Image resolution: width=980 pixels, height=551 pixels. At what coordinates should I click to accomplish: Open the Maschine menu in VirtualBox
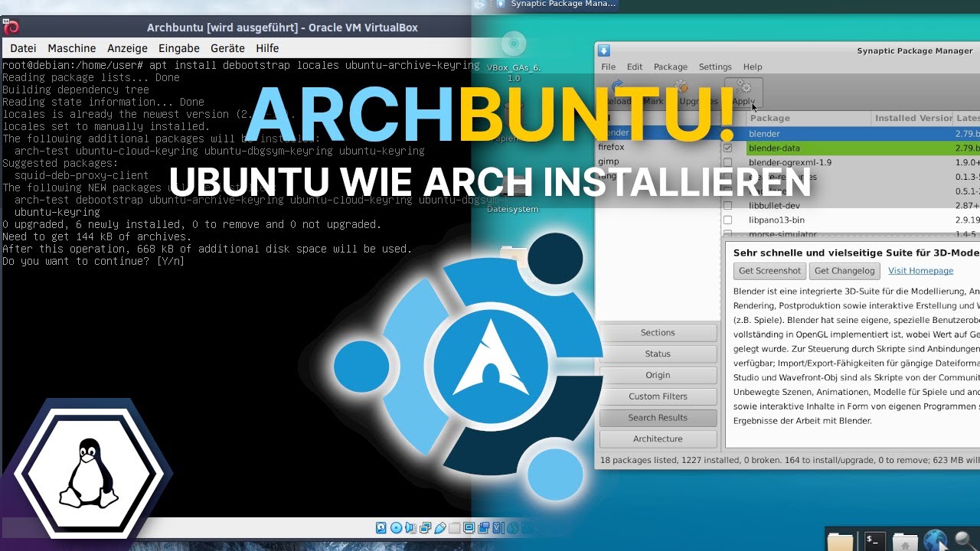click(72, 48)
